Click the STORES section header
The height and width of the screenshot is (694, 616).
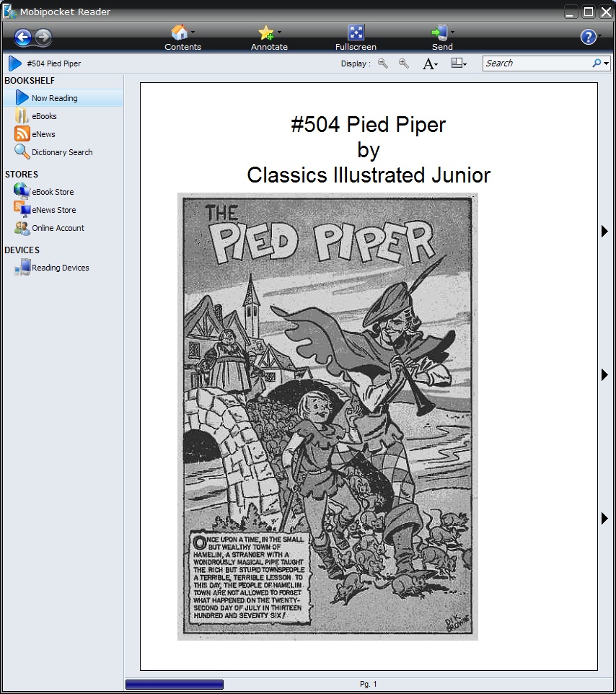pos(22,175)
